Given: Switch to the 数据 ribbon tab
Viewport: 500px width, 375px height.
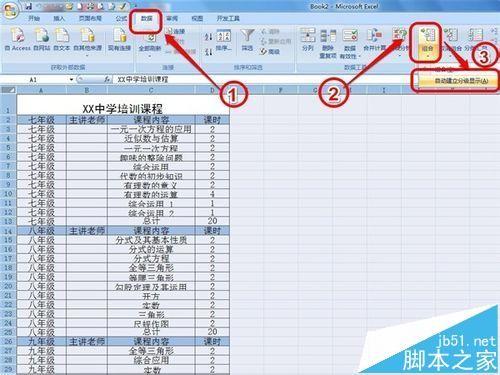Looking at the screenshot, I should tap(146, 19).
